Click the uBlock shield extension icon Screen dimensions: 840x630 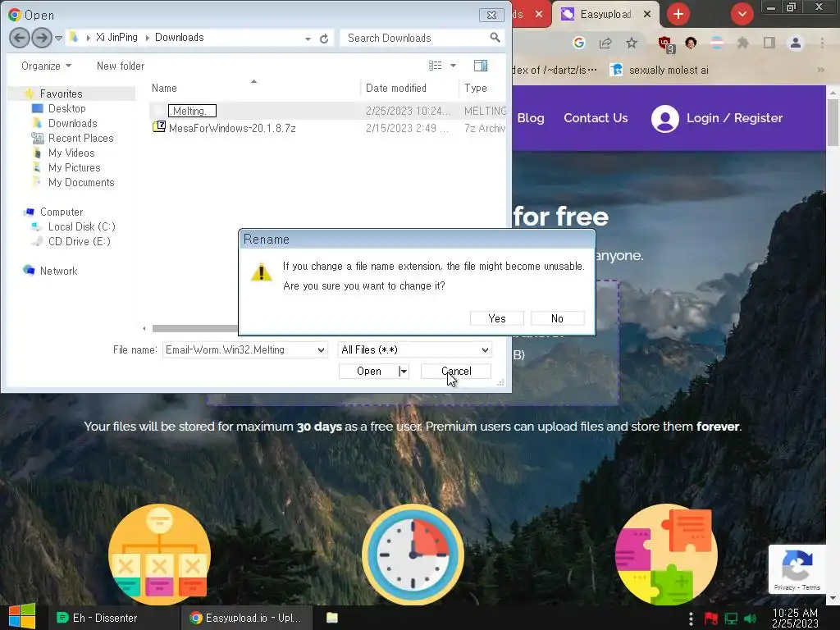[x=665, y=44]
